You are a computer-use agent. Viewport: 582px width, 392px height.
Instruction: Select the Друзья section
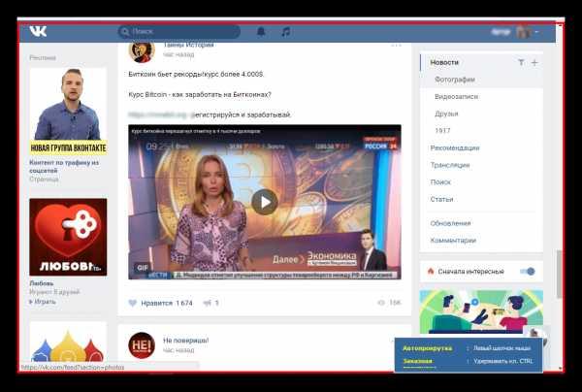point(446,114)
